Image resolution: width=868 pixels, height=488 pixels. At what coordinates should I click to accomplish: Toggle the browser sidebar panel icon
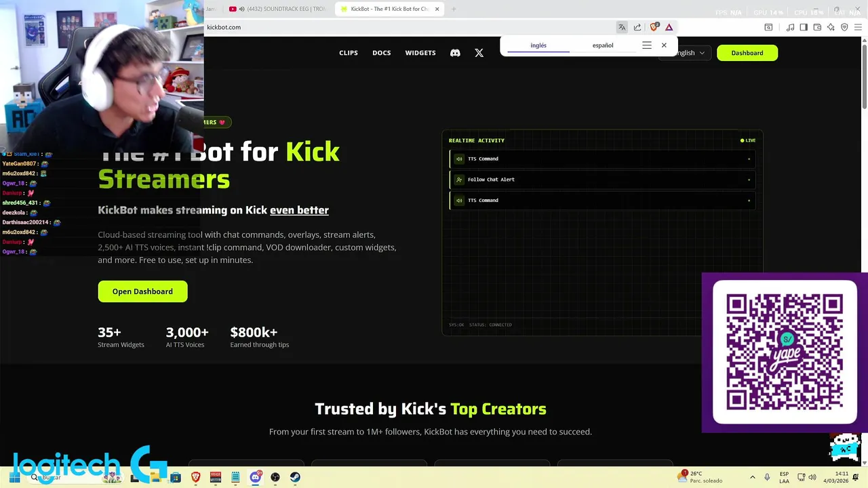coord(804,27)
